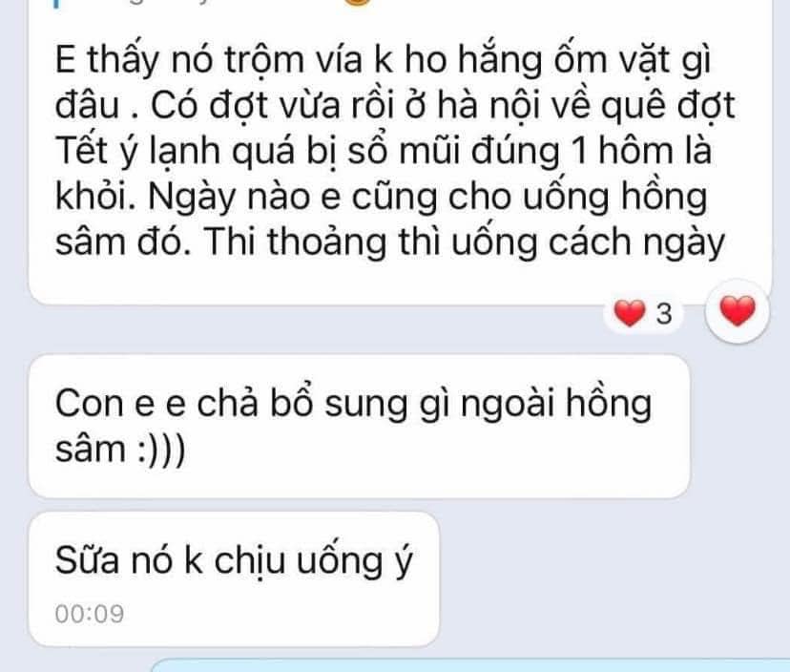Click the 00:09 timestamp

[x=90, y=614]
